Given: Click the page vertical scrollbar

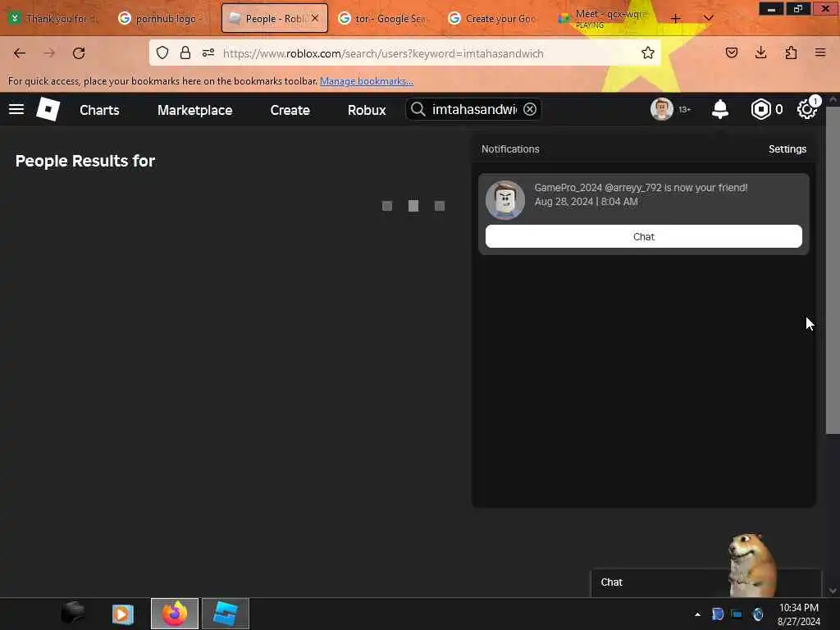Looking at the screenshot, I should [833, 271].
